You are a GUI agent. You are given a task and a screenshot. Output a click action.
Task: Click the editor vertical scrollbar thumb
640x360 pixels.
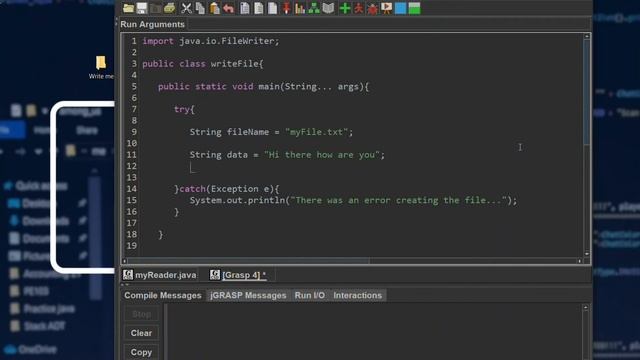587,92
